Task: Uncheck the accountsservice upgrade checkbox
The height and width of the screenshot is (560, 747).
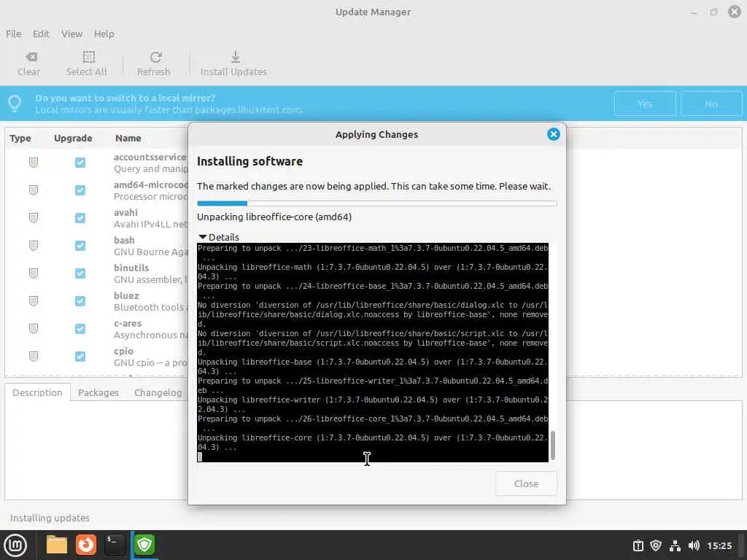Action: [x=80, y=163]
